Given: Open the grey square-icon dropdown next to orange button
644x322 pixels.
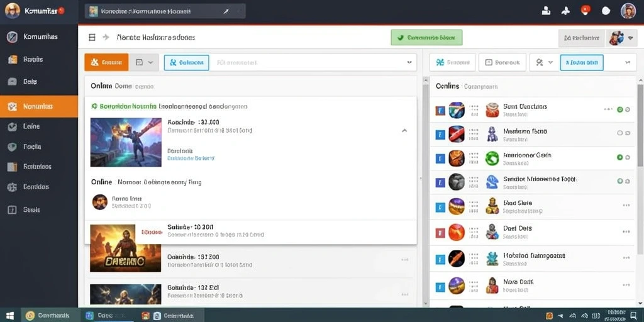Looking at the screenshot, I should [x=144, y=62].
